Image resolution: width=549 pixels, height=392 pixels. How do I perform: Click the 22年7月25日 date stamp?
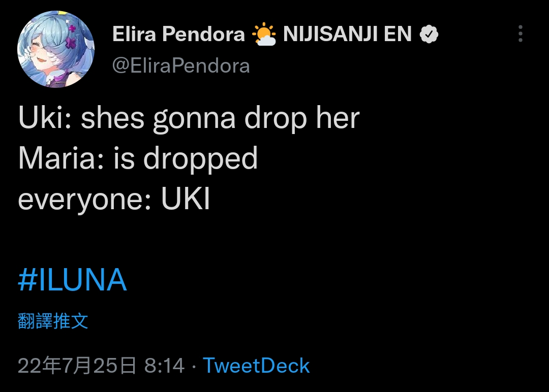[77, 366]
